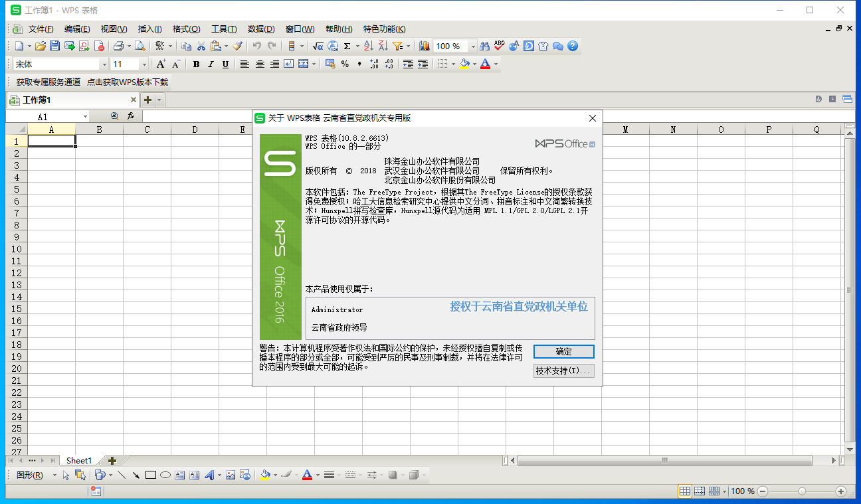Click 技术支持(T)... in the About dialog
Viewport: 861px width, 504px height.
click(x=564, y=371)
